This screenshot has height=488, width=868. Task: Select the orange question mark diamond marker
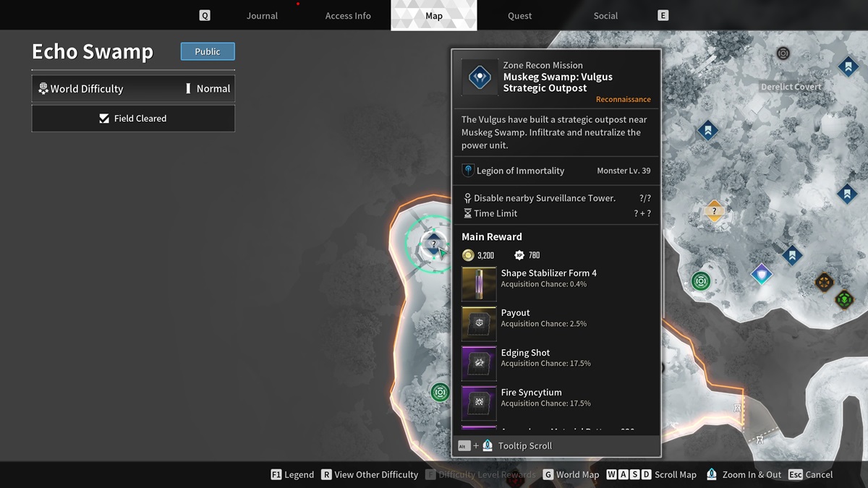(714, 211)
